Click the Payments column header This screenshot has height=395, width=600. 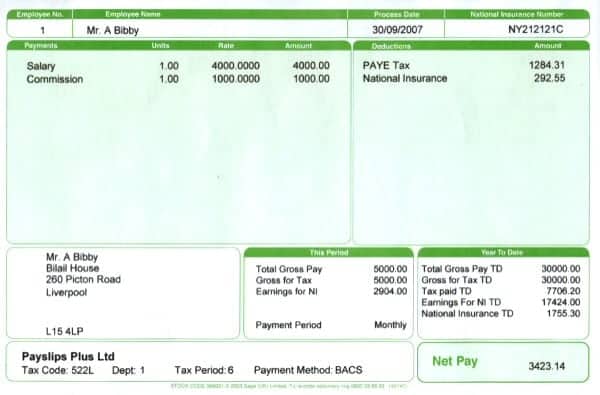[x=41, y=46]
